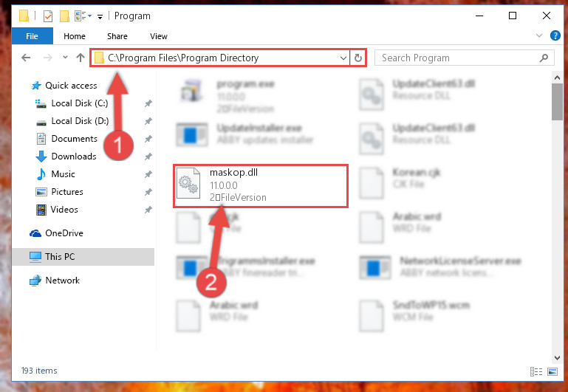The height and width of the screenshot is (392, 568).
Task: Open Customize Quick Access Toolbar dropdown
Action: click(x=100, y=16)
